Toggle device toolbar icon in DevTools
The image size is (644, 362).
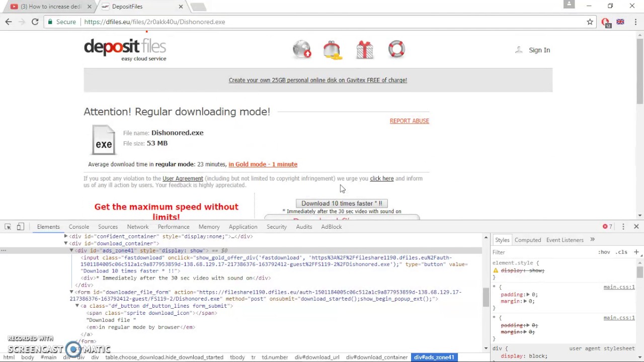click(20, 227)
